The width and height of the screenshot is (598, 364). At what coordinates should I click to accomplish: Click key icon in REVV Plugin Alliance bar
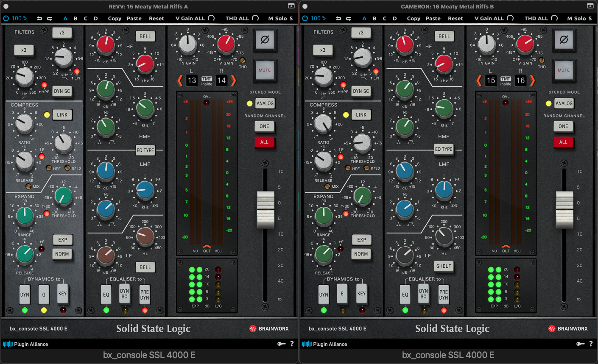281,344
